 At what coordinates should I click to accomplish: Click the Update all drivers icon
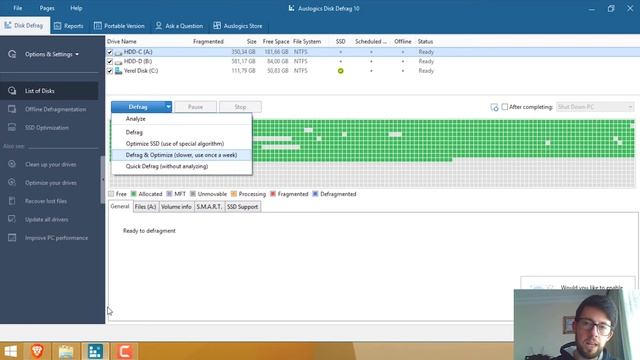click(x=12, y=219)
